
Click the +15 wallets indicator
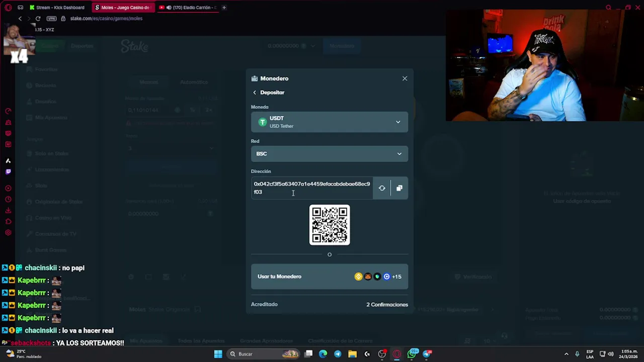point(396,277)
